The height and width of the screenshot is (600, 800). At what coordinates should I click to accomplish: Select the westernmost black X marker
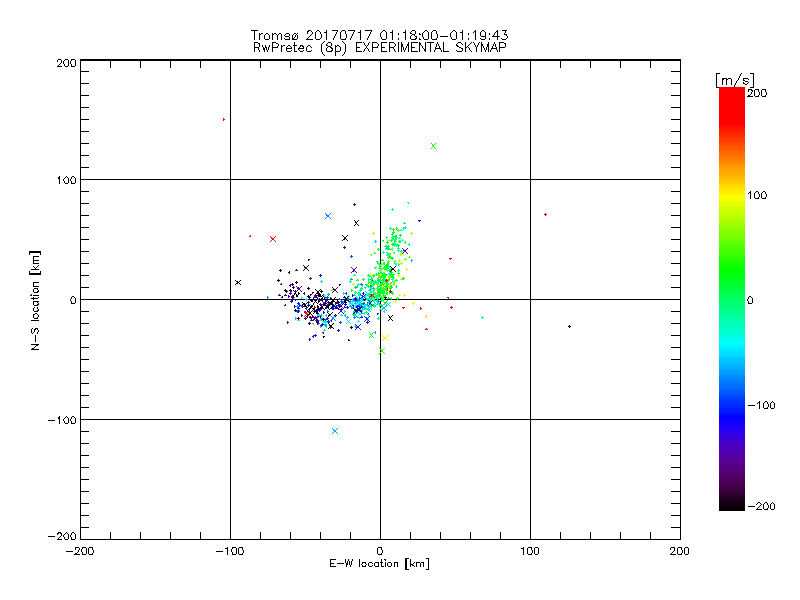click(238, 282)
